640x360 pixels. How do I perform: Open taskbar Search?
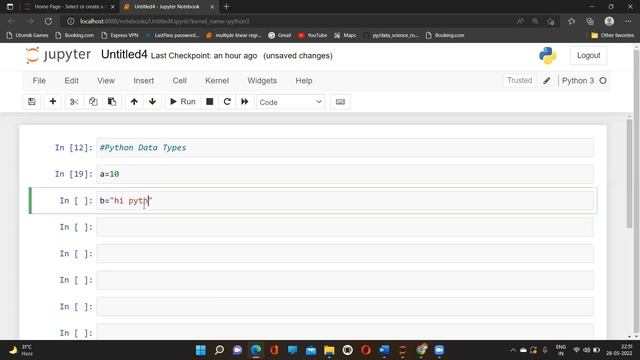pyautogui.click(x=219, y=350)
